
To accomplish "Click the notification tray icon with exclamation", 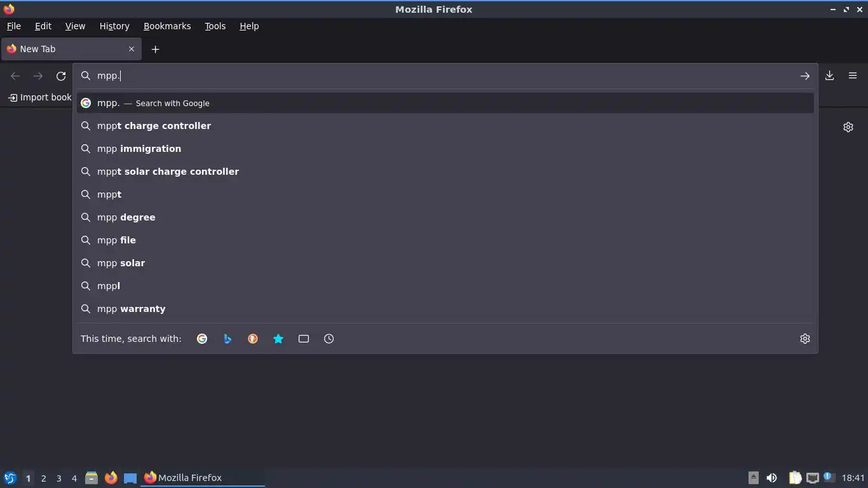I will click(828, 477).
